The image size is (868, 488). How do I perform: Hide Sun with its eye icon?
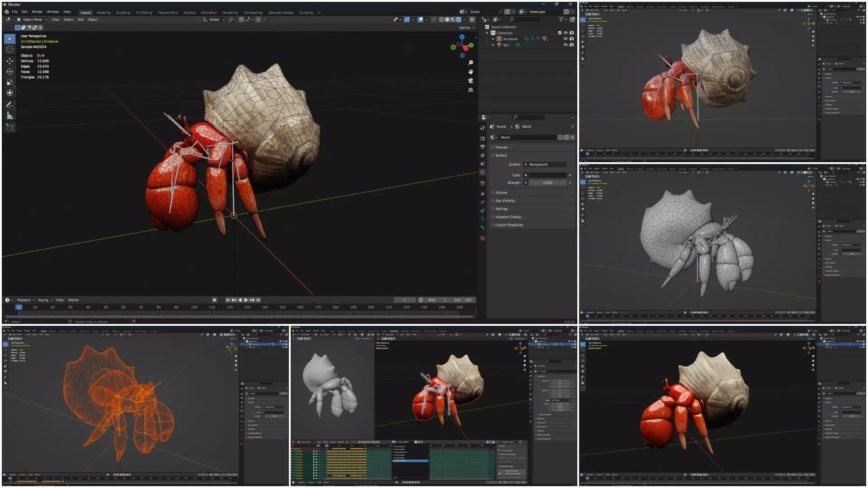[x=565, y=45]
